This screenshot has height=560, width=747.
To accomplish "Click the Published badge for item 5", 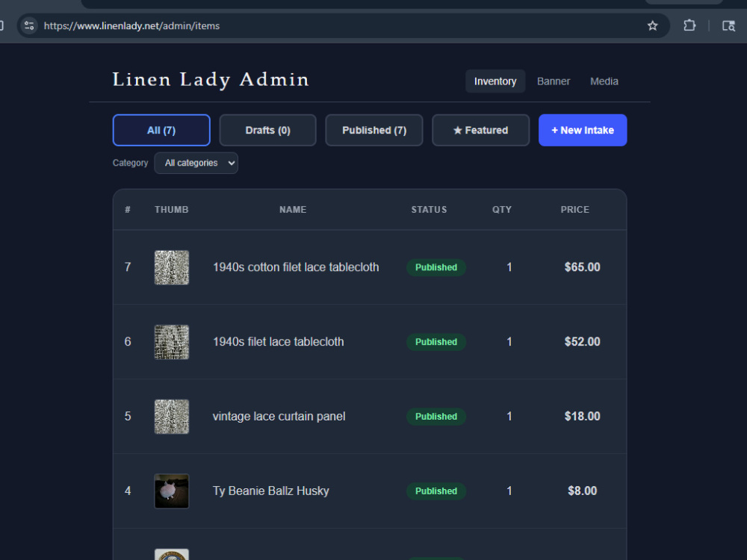I will click(436, 417).
